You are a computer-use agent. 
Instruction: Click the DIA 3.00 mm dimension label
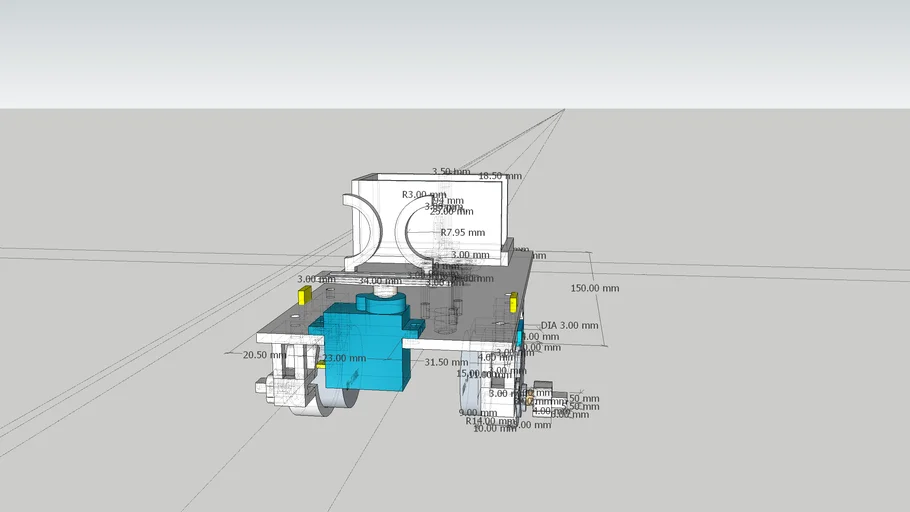point(569,326)
